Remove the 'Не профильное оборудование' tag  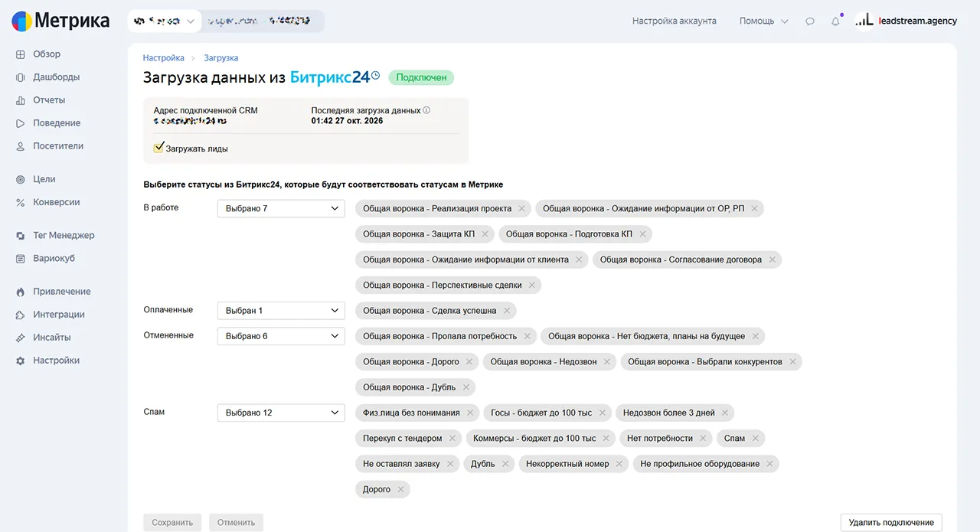(770, 464)
